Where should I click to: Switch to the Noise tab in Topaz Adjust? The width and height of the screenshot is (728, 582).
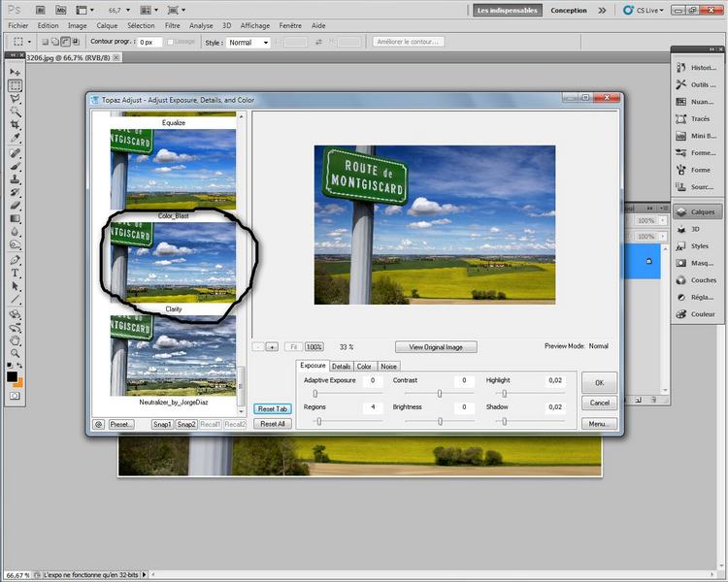pos(388,367)
